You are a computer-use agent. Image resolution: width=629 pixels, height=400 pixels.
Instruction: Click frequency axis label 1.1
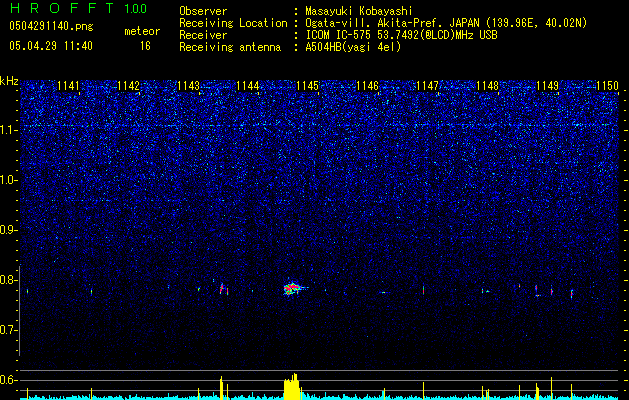pos(9,130)
